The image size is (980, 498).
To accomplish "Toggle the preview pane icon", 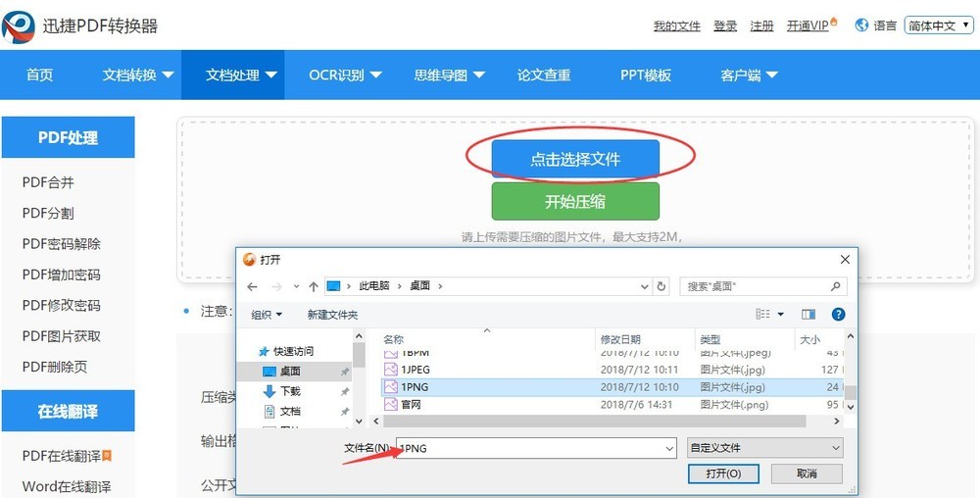I will point(808,314).
